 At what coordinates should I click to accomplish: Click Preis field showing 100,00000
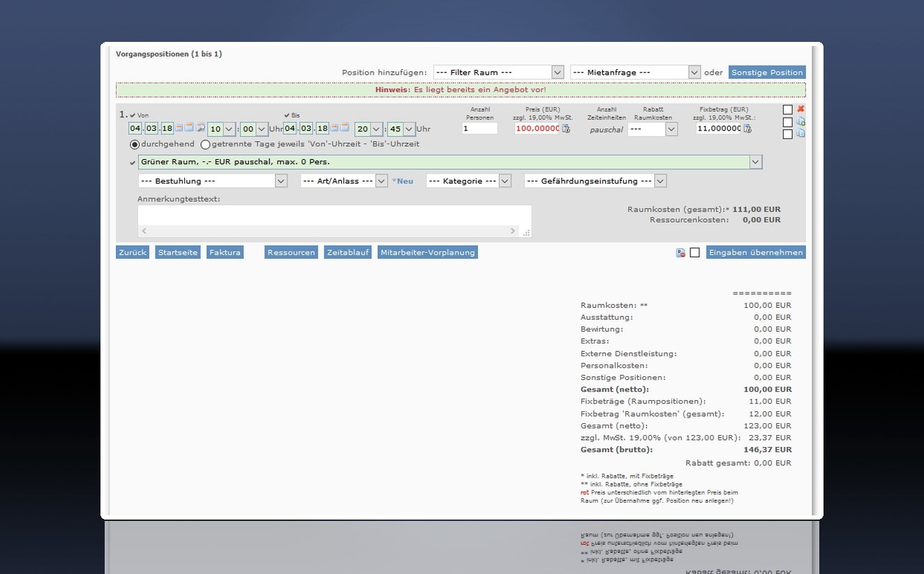click(537, 128)
